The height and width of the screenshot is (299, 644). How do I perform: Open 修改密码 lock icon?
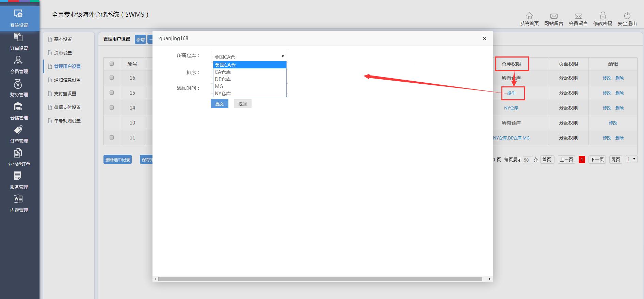coord(602,18)
